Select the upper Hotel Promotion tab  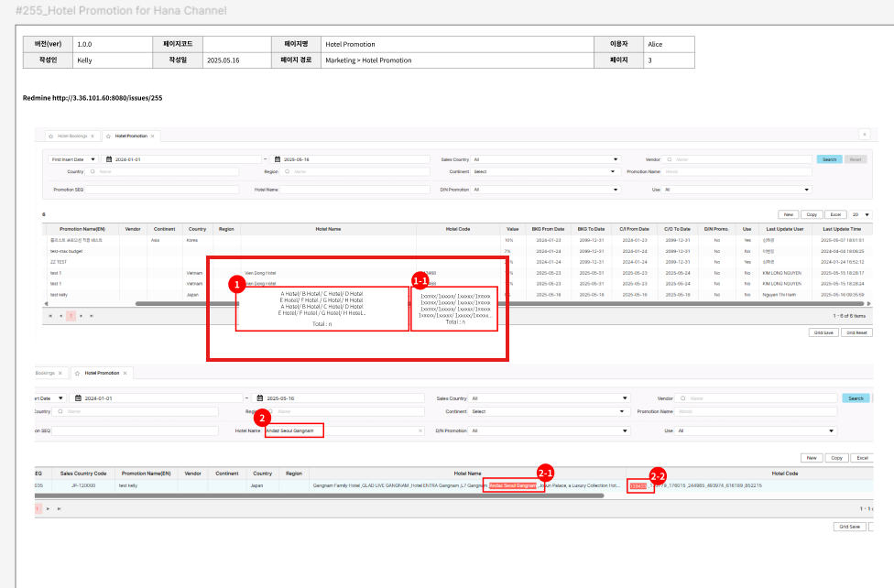point(130,136)
